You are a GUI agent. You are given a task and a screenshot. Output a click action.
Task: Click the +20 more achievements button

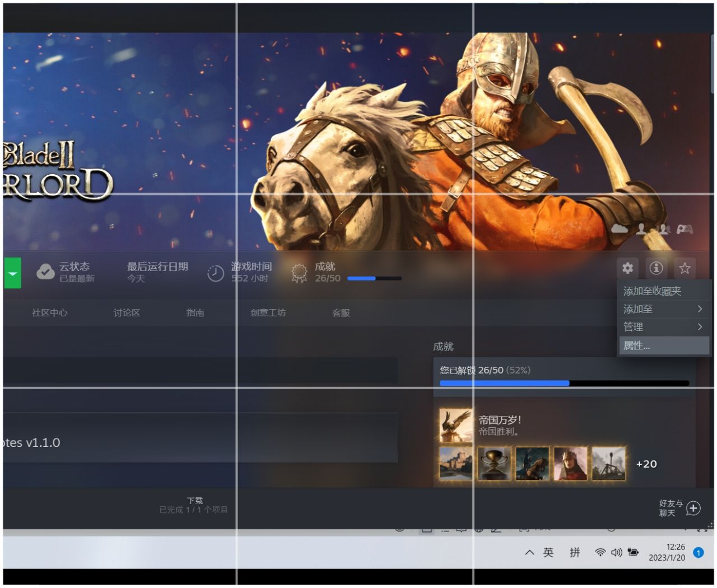pos(646,464)
